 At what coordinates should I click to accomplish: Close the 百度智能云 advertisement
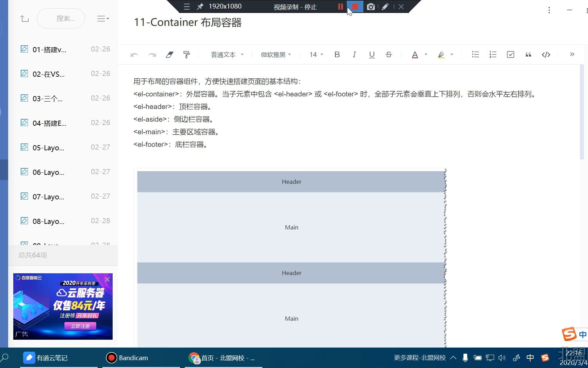pyautogui.click(x=107, y=280)
